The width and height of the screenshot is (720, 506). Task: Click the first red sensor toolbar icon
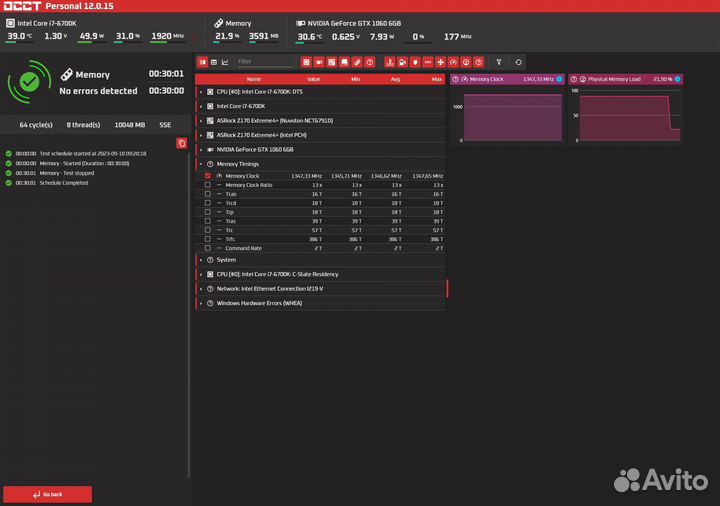coord(307,62)
